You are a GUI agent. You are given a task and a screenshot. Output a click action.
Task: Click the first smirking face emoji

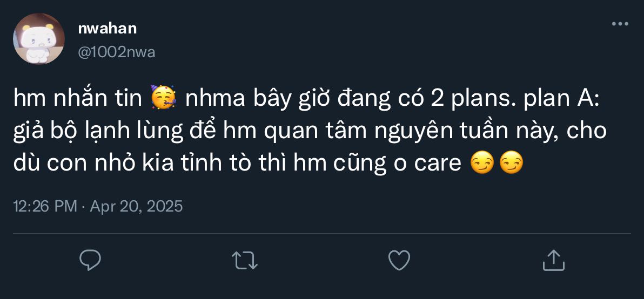pos(481,163)
